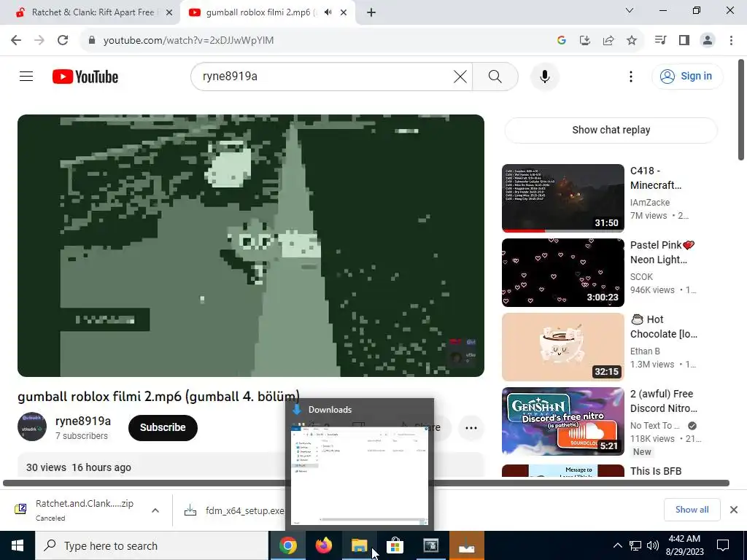747x560 pixels.
Task: Reload the current YouTube page
Action: 63,41
